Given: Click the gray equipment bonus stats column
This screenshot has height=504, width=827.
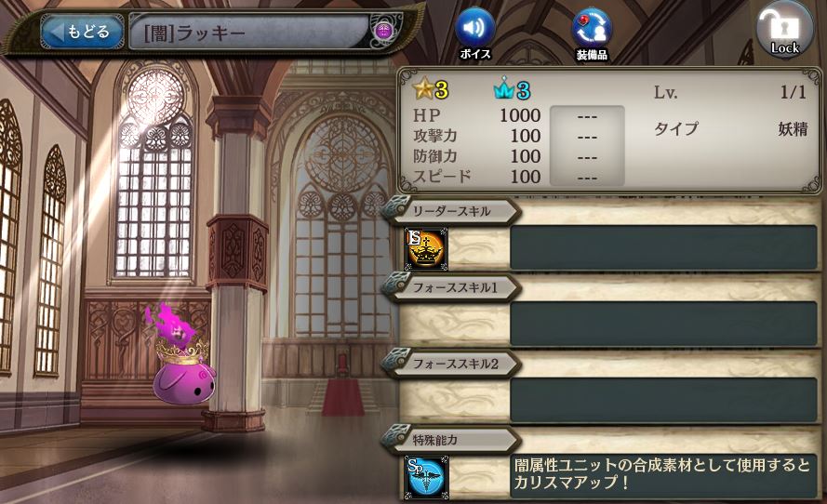Looking at the screenshot, I should (587, 146).
